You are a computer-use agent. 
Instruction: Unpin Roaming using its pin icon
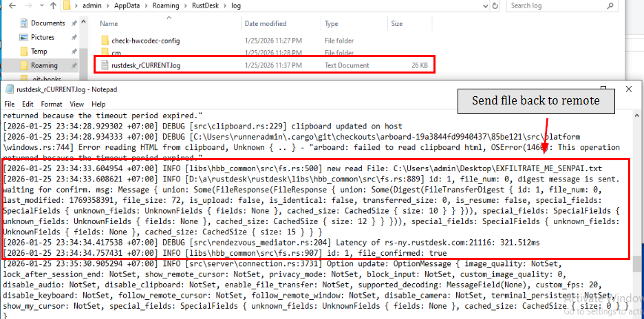(x=74, y=66)
